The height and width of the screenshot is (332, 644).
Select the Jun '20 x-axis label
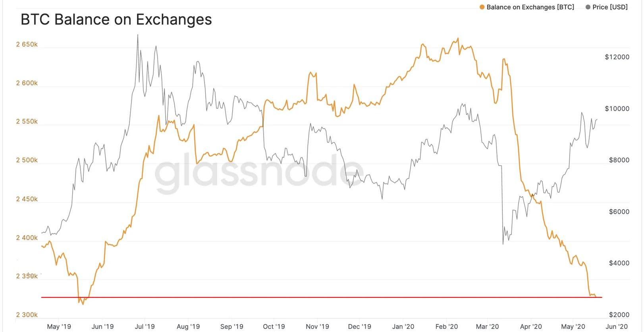[x=616, y=326]
